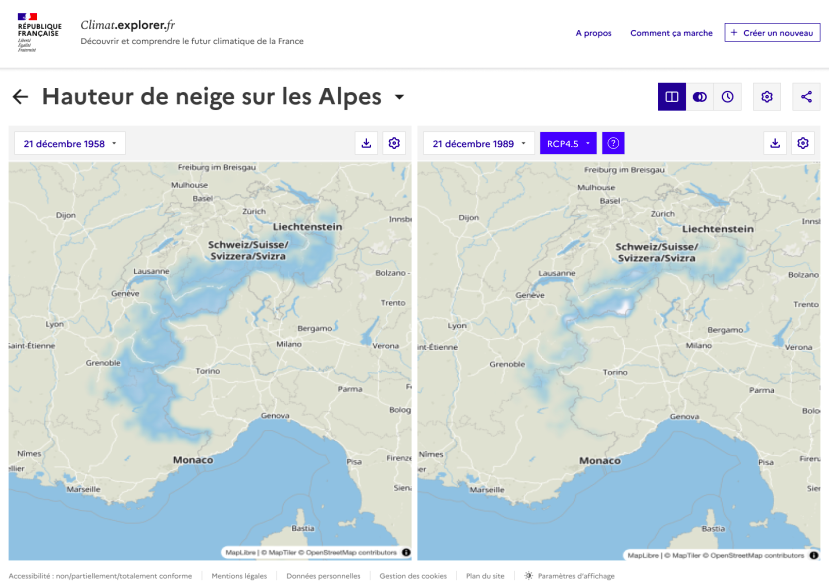This screenshot has height=588, width=829.
Task: Switch to overlay slider view mode
Action: click(x=699, y=97)
